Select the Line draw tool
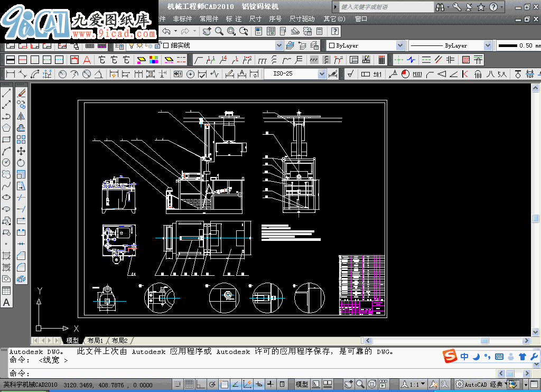 (x=6, y=93)
